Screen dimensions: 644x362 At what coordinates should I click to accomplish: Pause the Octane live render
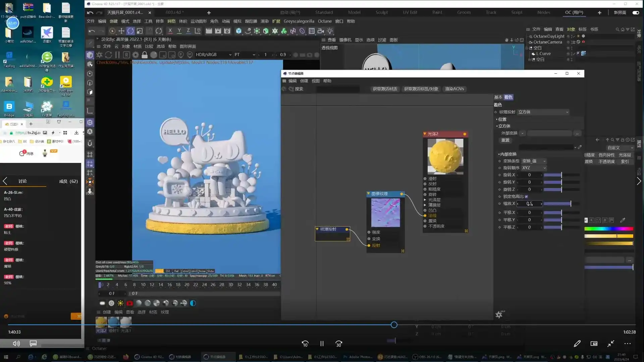click(117, 55)
